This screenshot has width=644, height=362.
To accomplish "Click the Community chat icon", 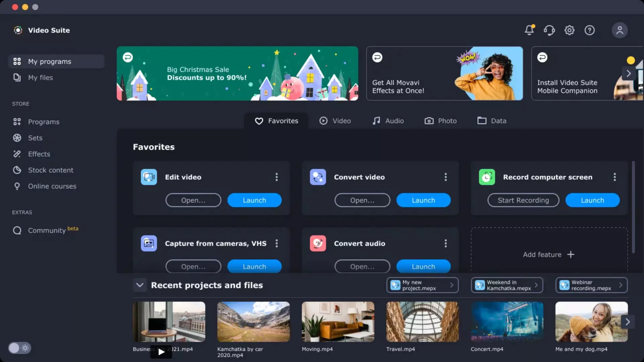I will [x=17, y=230].
